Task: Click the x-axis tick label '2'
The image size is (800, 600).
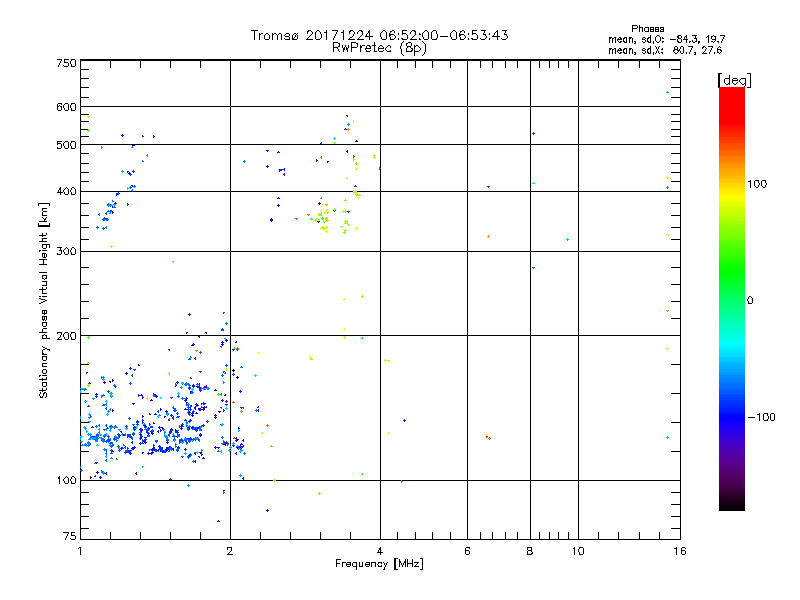Action: (230, 551)
